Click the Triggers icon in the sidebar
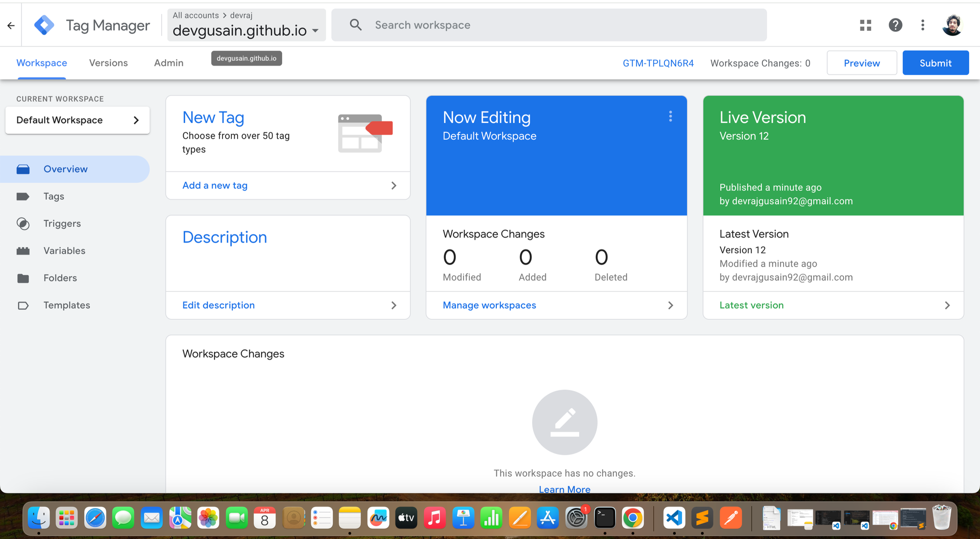980x539 pixels. tap(23, 223)
